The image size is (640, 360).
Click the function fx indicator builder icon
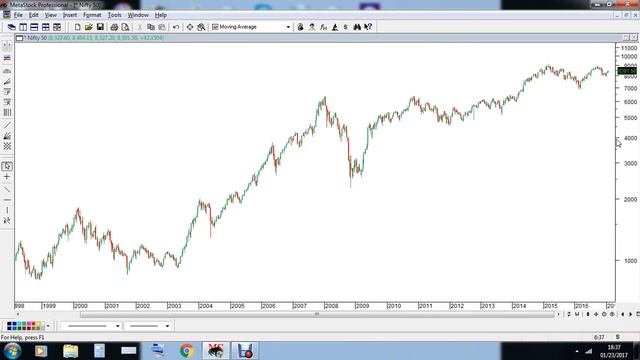[x=323, y=27]
